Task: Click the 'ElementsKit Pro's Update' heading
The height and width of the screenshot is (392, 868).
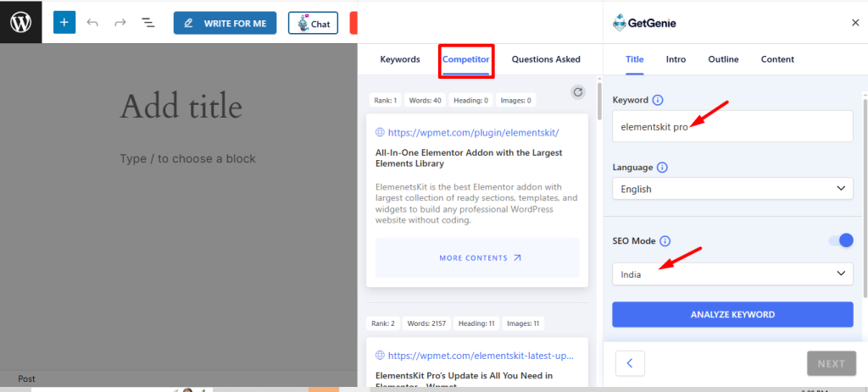Action: tap(464, 380)
